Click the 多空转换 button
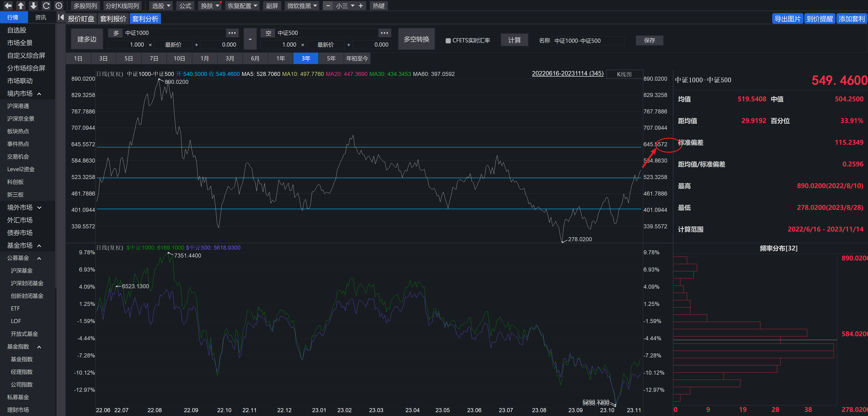Viewport: 868px width, 416px height. coord(416,39)
